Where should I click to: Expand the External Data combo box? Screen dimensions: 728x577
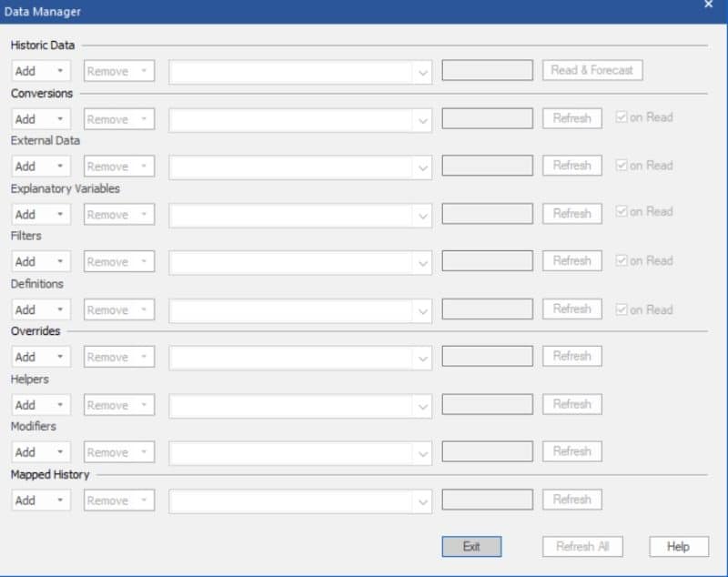[x=423, y=166]
